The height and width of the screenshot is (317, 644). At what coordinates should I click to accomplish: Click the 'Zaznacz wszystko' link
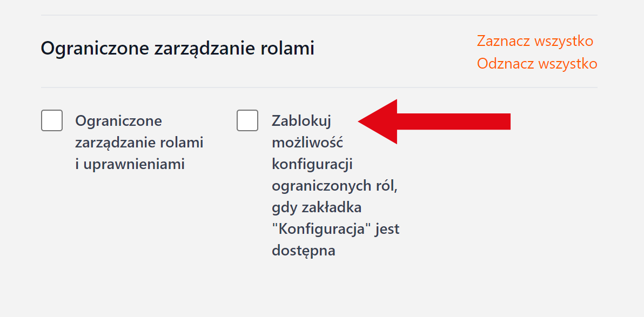point(535,41)
